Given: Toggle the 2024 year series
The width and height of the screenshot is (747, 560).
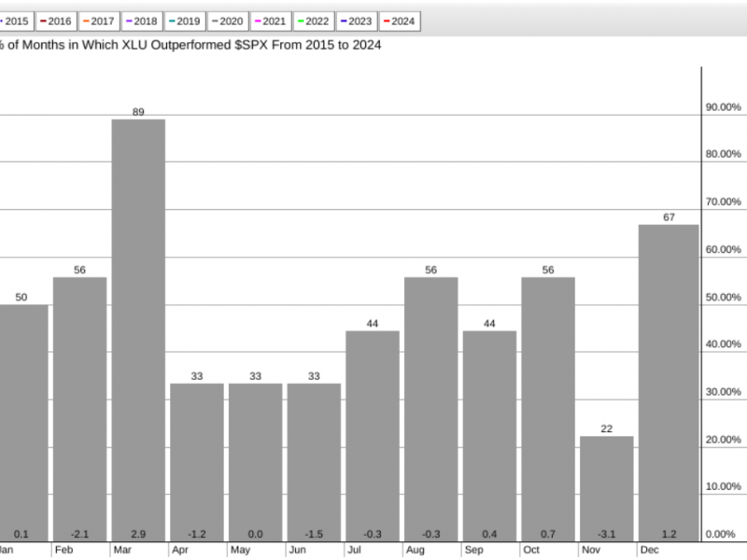Looking at the screenshot, I should [x=400, y=21].
